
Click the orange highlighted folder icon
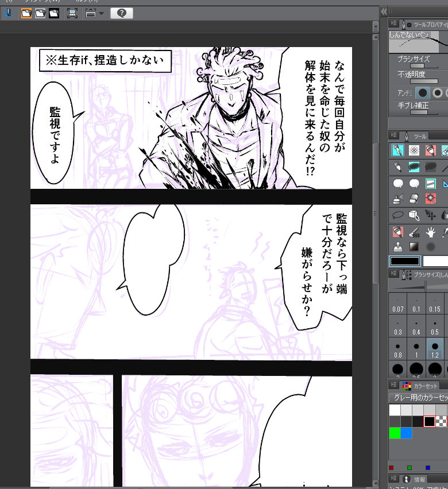pos(26,13)
